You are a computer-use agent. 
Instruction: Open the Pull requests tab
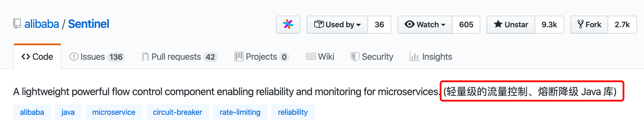point(179,57)
